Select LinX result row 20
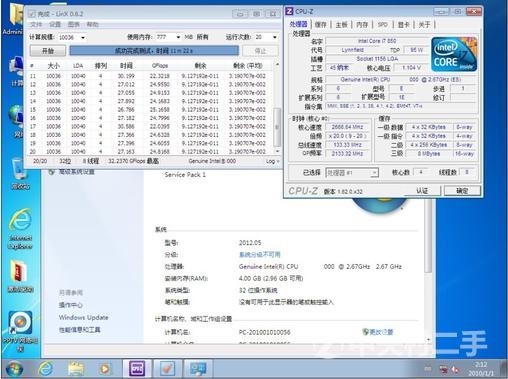This screenshot has height=379, width=508. pos(150,152)
